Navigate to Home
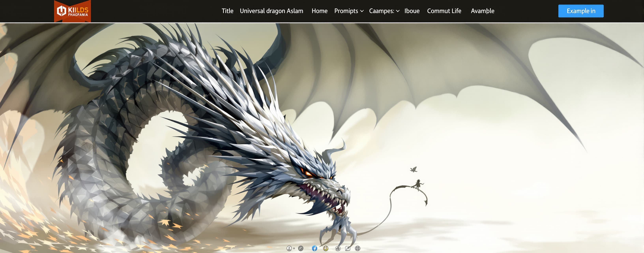The height and width of the screenshot is (253, 644). pyautogui.click(x=319, y=11)
